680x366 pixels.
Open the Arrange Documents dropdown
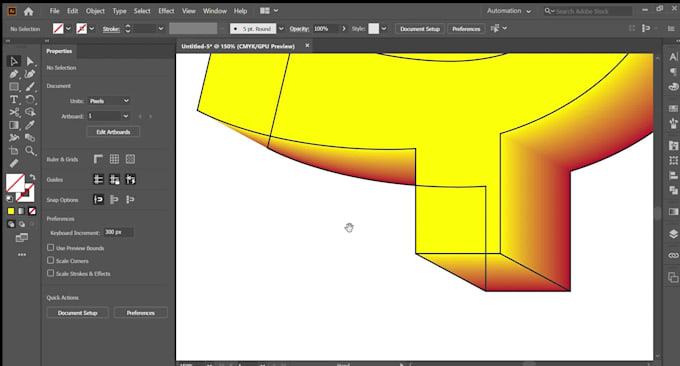click(269, 11)
